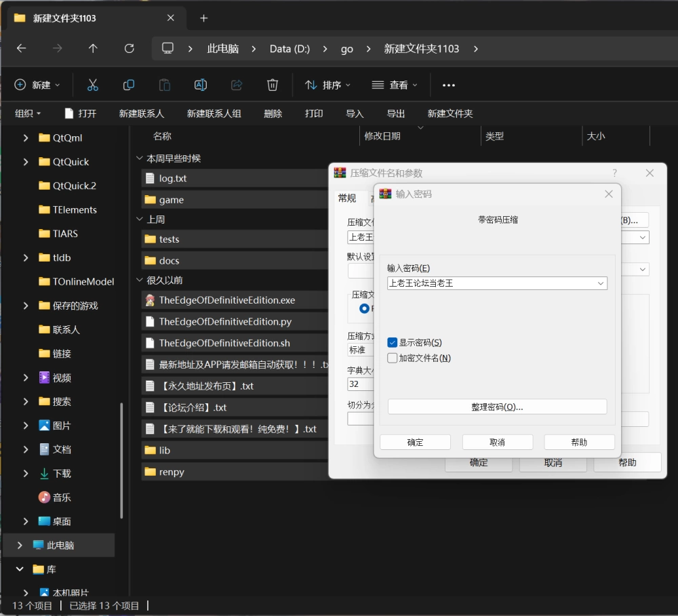Click 新建联系人 in the command bar
678x616 pixels.
pos(142,113)
